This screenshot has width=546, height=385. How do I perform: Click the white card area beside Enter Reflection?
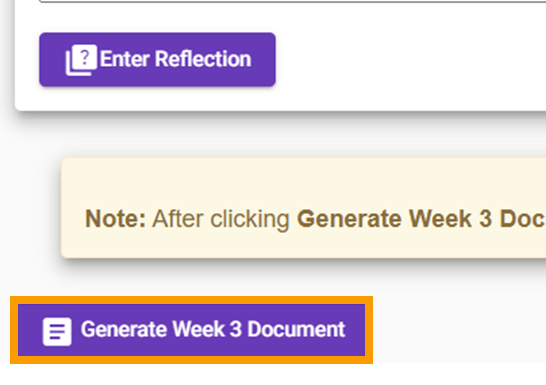411,60
